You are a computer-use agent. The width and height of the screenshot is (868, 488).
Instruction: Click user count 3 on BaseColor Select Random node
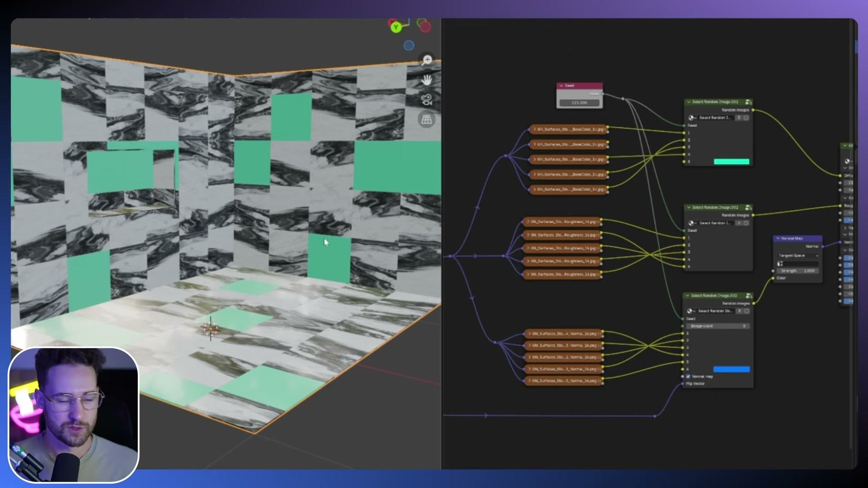(x=739, y=117)
